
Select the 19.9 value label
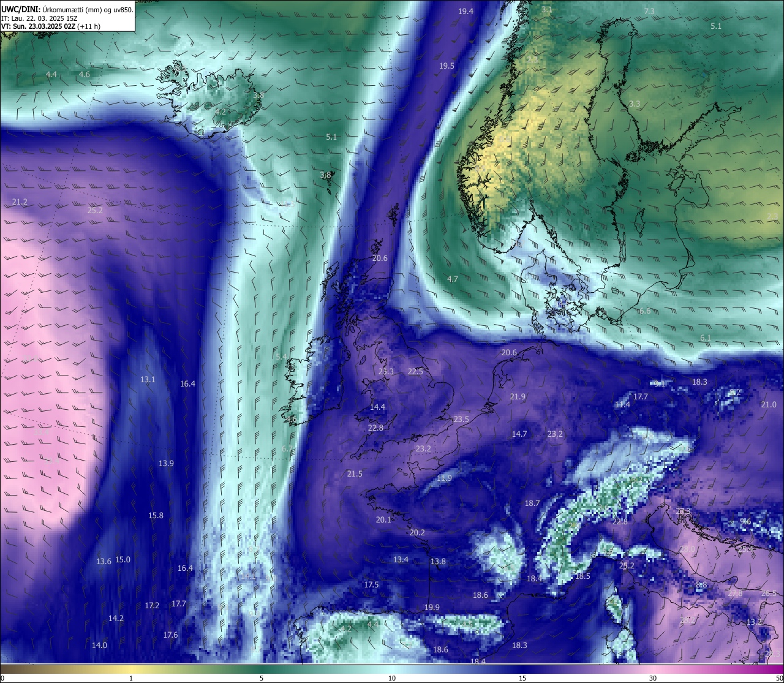tap(432, 608)
